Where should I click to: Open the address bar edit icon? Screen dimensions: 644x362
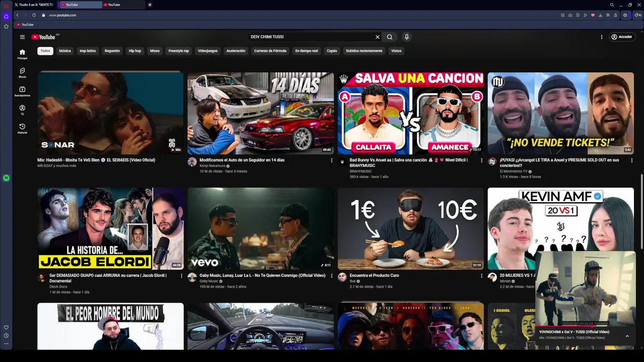click(x=562, y=15)
